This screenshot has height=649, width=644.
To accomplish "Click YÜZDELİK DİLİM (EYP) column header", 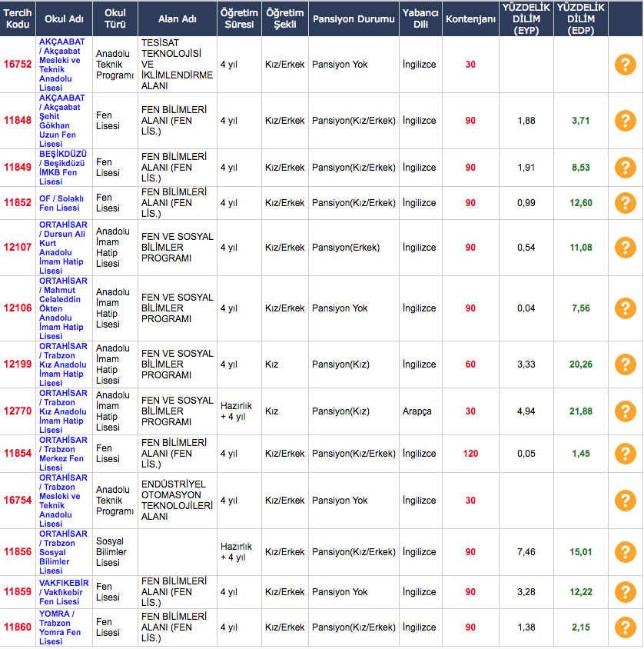I will [526, 18].
